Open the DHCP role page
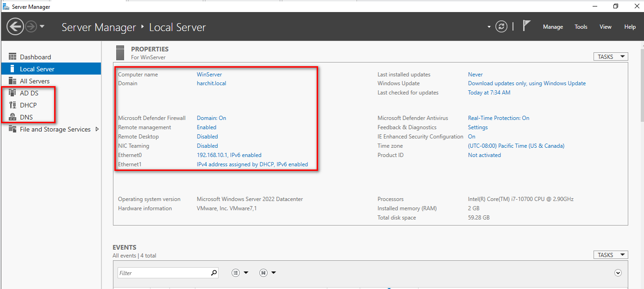Image resolution: width=644 pixels, height=289 pixels. 28,105
